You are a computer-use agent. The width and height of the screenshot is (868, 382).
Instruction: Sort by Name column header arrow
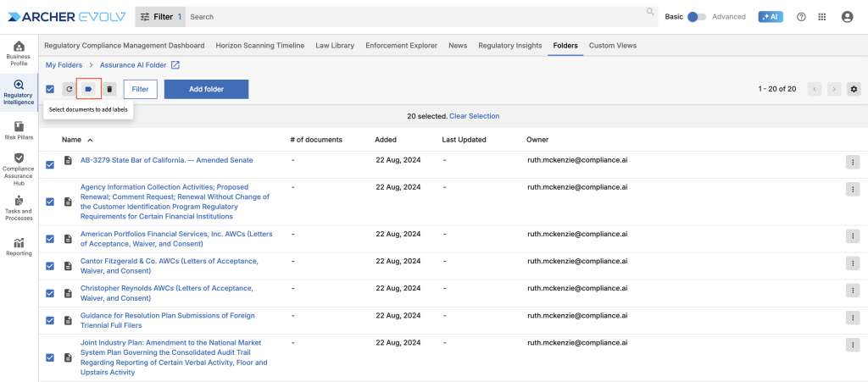[91, 140]
